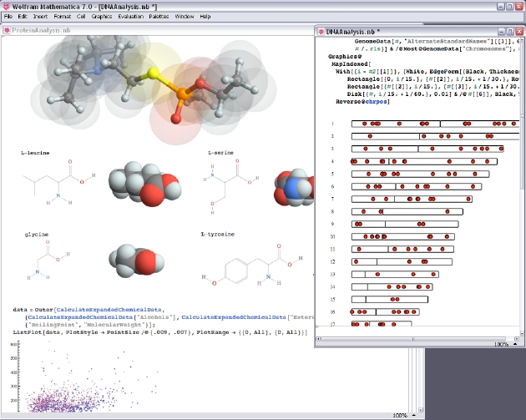The image size is (526, 420).
Task: Open the Palettes menu
Action: pyautogui.click(x=159, y=16)
